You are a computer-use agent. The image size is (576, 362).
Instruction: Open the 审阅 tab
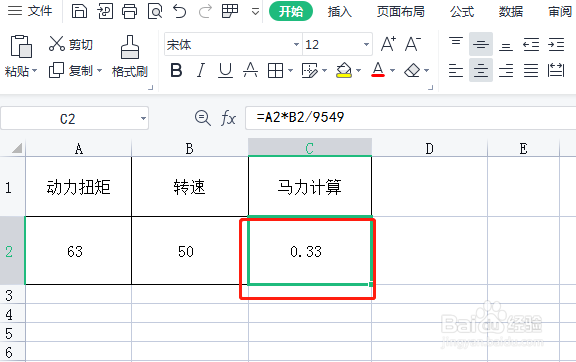(x=560, y=12)
